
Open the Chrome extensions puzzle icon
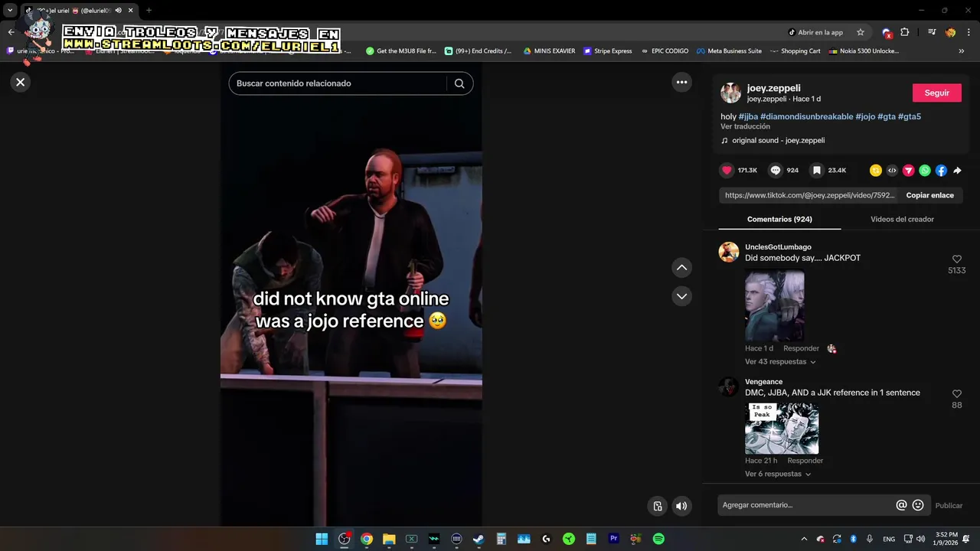[x=905, y=32]
